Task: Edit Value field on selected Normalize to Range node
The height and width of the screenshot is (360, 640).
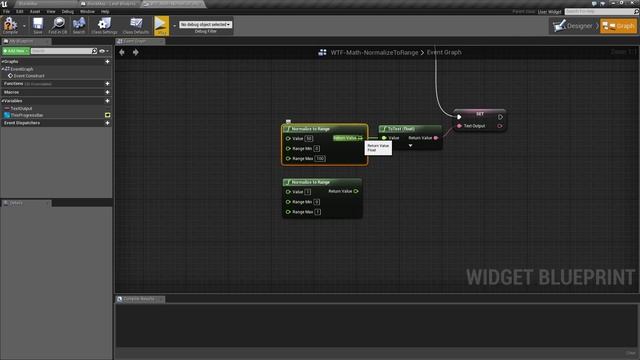Action: point(309,139)
